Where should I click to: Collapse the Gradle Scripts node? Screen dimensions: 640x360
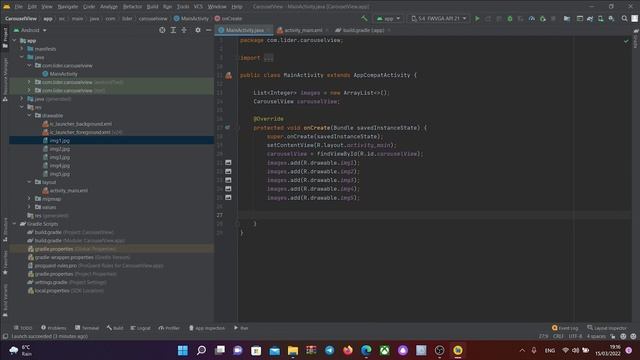pos(15,224)
